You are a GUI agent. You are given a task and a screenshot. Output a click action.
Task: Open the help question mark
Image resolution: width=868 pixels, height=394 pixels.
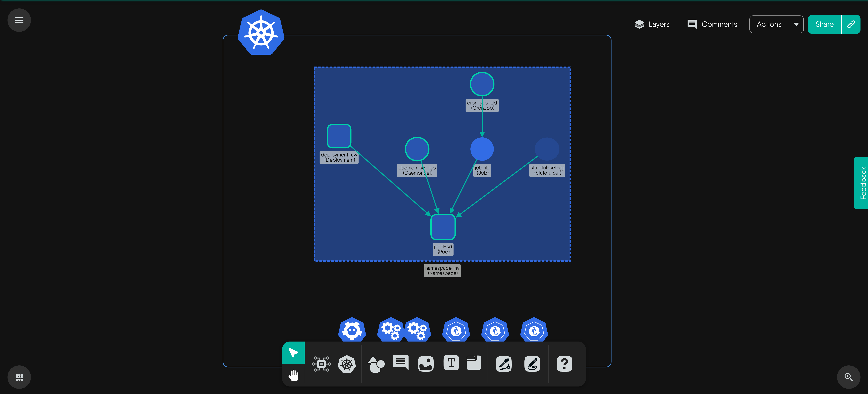click(x=564, y=364)
